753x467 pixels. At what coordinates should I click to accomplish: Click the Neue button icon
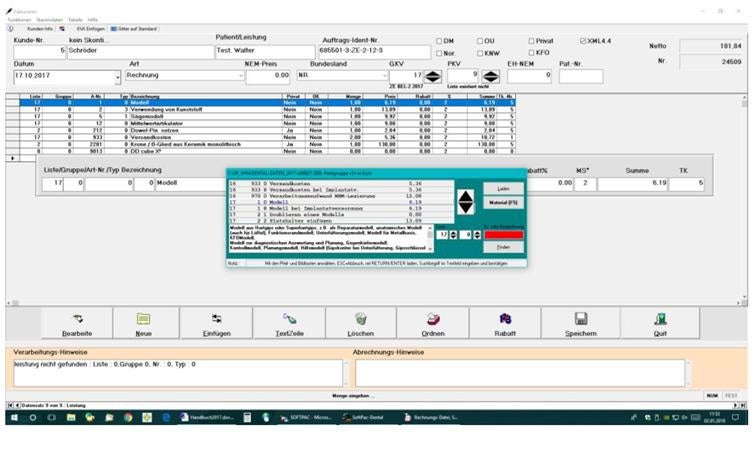[x=144, y=319]
